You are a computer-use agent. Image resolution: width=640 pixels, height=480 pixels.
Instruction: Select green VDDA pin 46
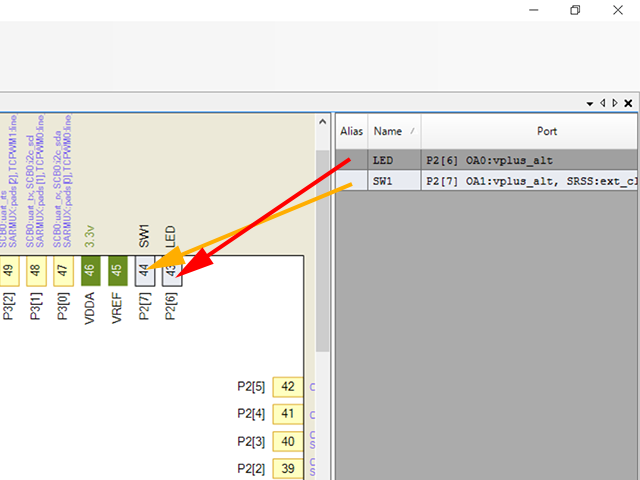[91, 271]
